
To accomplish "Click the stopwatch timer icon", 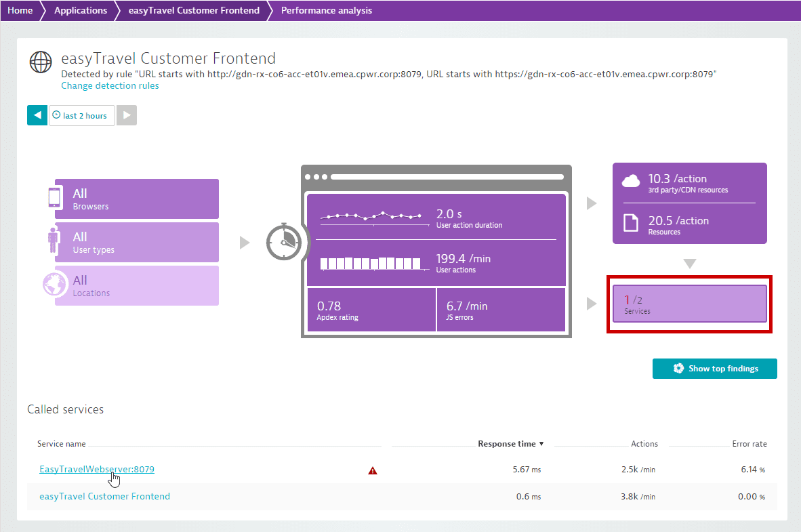I will pyautogui.click(x=284, y=242).
